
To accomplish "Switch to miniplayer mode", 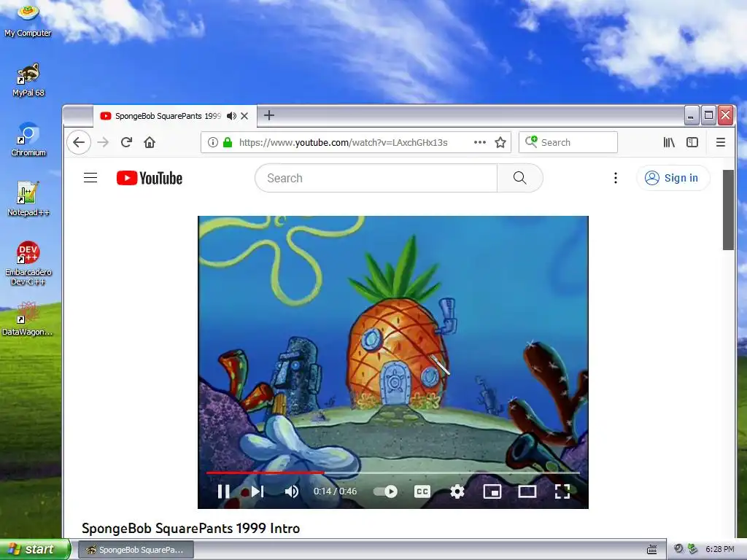I will pos(492,491).
